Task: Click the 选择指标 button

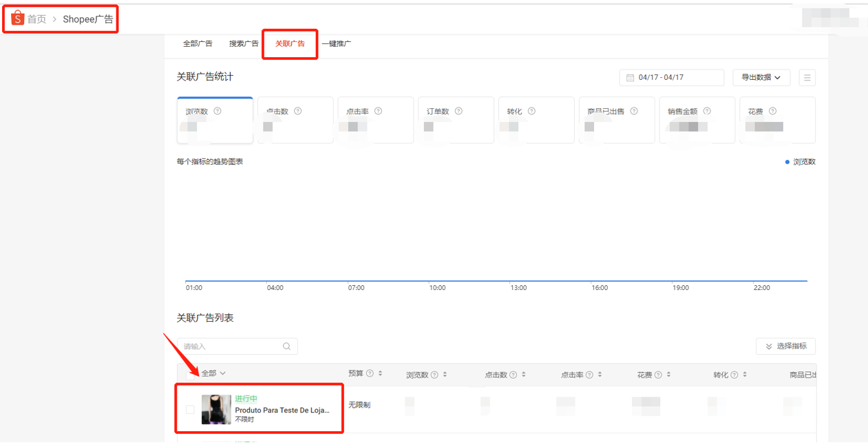Action: pos(785,346)
